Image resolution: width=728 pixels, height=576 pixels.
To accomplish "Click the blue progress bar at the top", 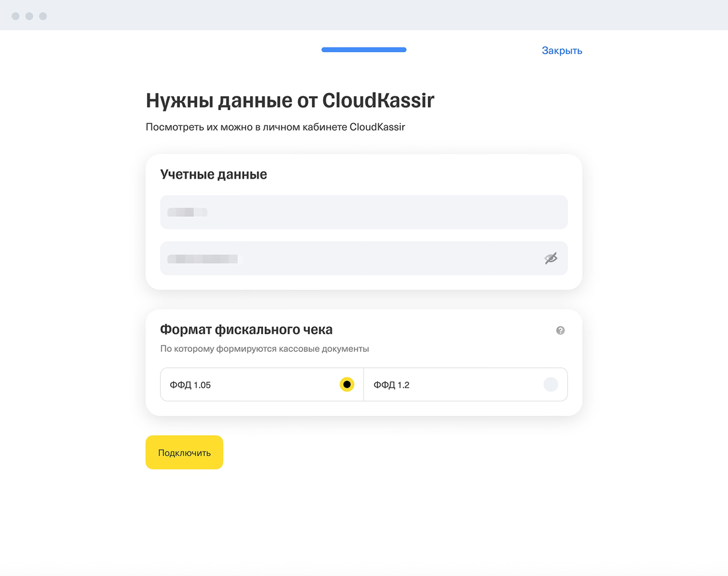I will point(364,49).
